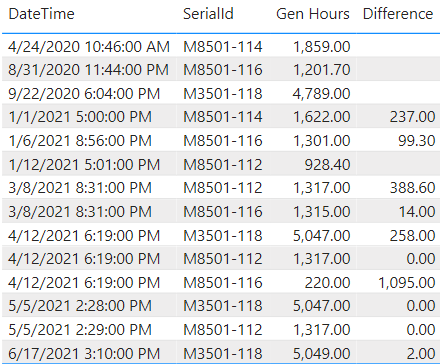
Task: Select the 6/17/2021 3:10:00 PM date cell
Action: [84, 354]
